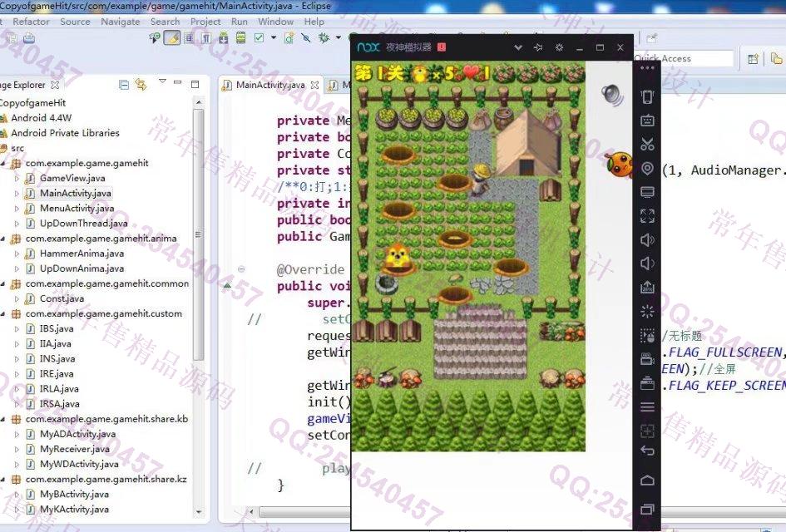786x532 pixels.
Task: Open the Refactor menu
Action: pos(31,22)
